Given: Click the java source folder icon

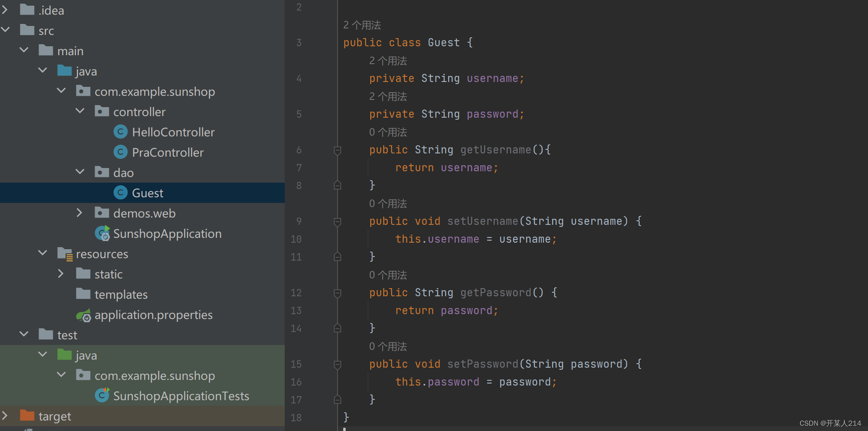Looking at the screenshot, I should pyautogui.click(x=64, y=71).
